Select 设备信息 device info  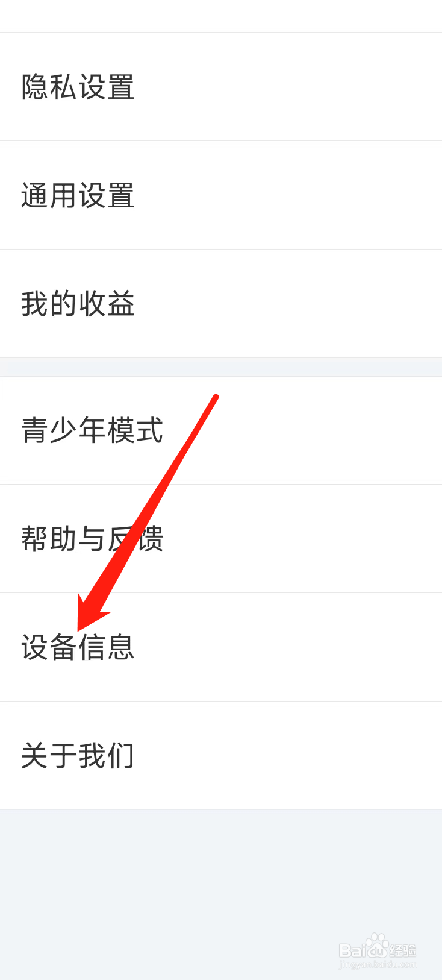click(221, 647)
